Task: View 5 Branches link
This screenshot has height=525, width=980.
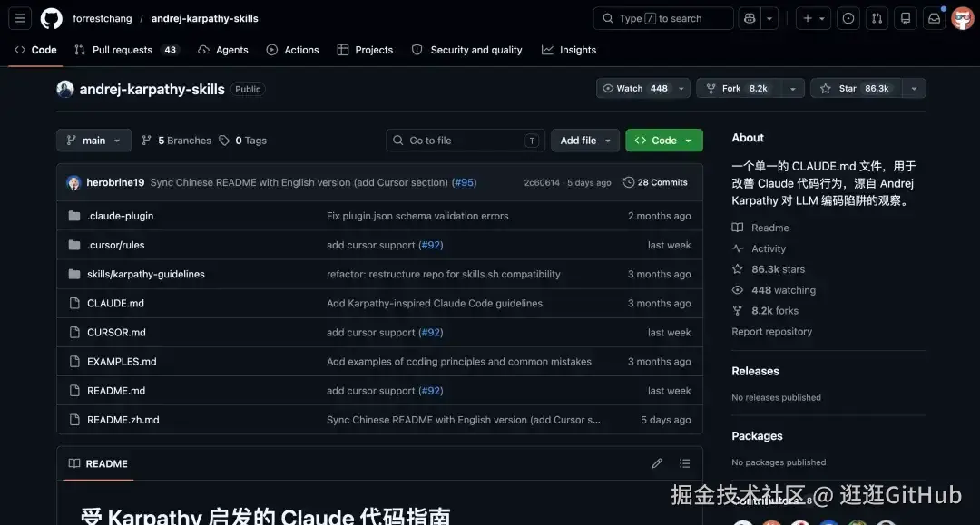Action: point(176,141)
